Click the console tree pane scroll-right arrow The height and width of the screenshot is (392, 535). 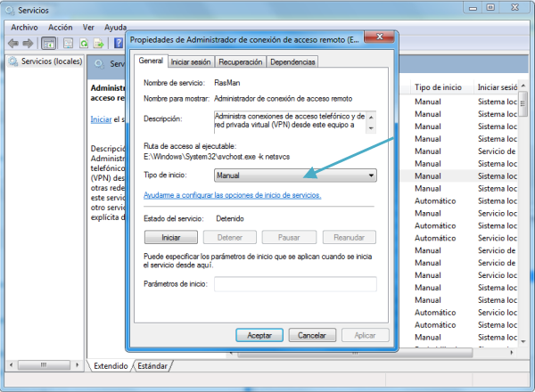pyautogui.click(x=77, y=364)
